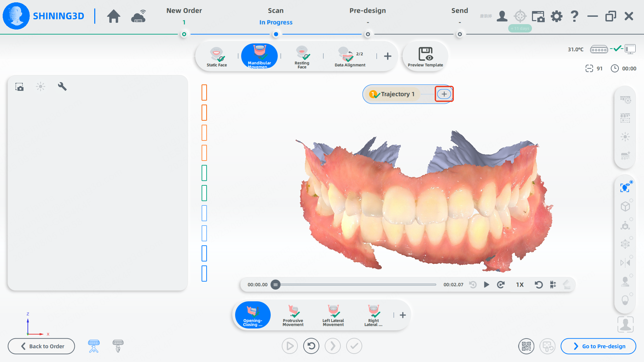Image resolution: width=644 pixels, height=362 pixels.
Task: Toggle the mirror view option in sidebar
Action: (625, 262)
